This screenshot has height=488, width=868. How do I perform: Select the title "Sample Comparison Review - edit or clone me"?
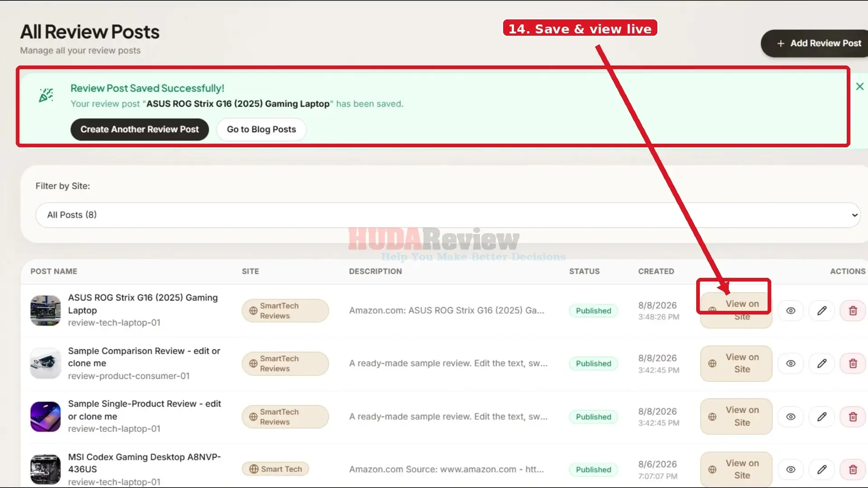pos(144,357)
